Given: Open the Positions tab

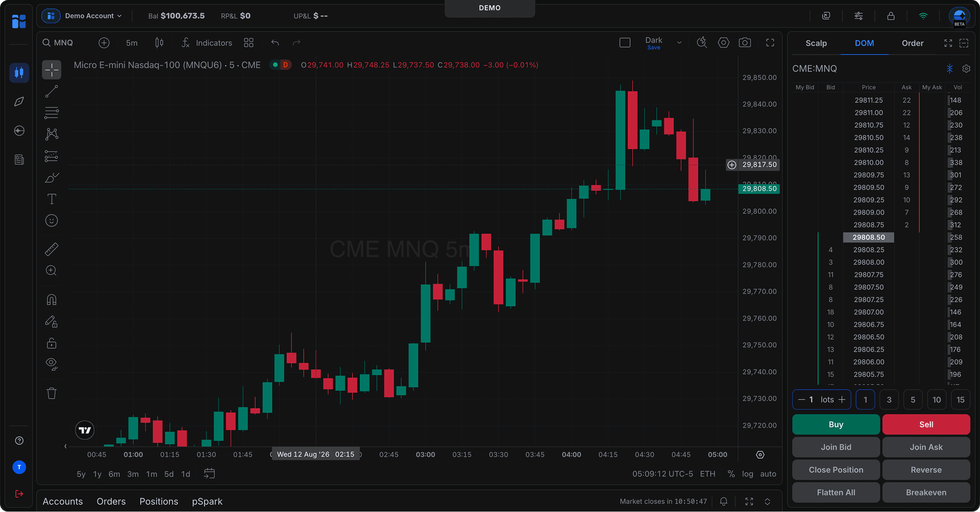Looking at the screenshot, I should 159,501.
